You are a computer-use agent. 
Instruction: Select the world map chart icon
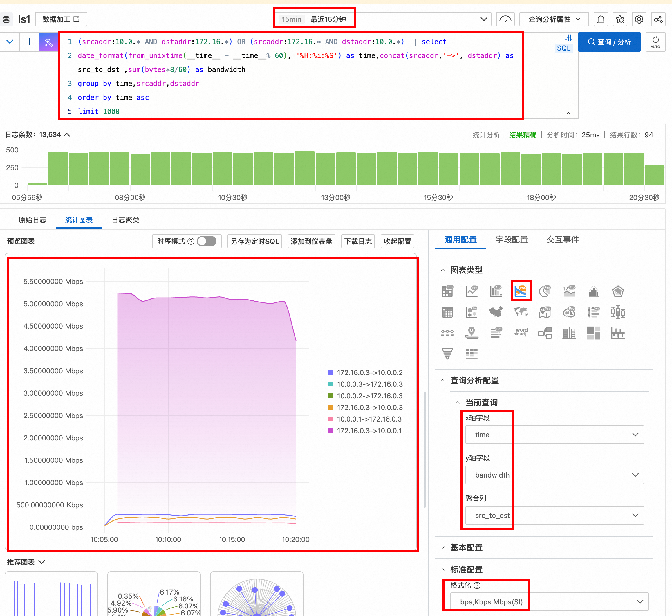[x=521, y=312]
